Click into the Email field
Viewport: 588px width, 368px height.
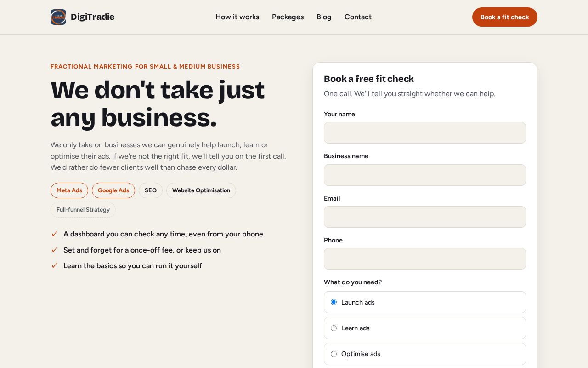pyautogui.click(x=425, y=217)
